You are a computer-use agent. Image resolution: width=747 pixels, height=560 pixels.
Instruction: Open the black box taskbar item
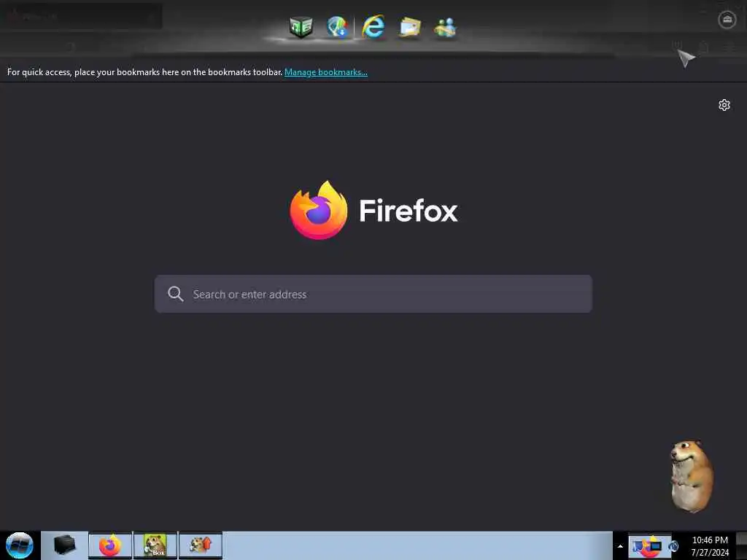point(65,545)
